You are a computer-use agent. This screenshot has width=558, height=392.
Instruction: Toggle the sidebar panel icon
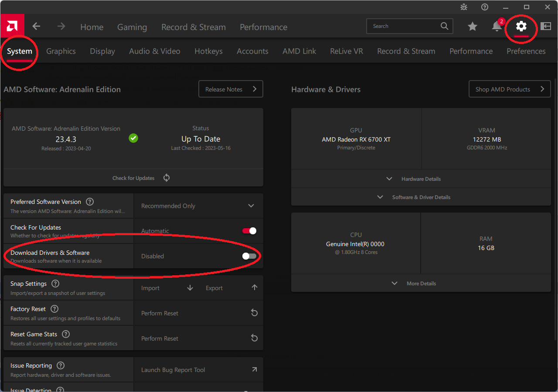pos(546,27)
